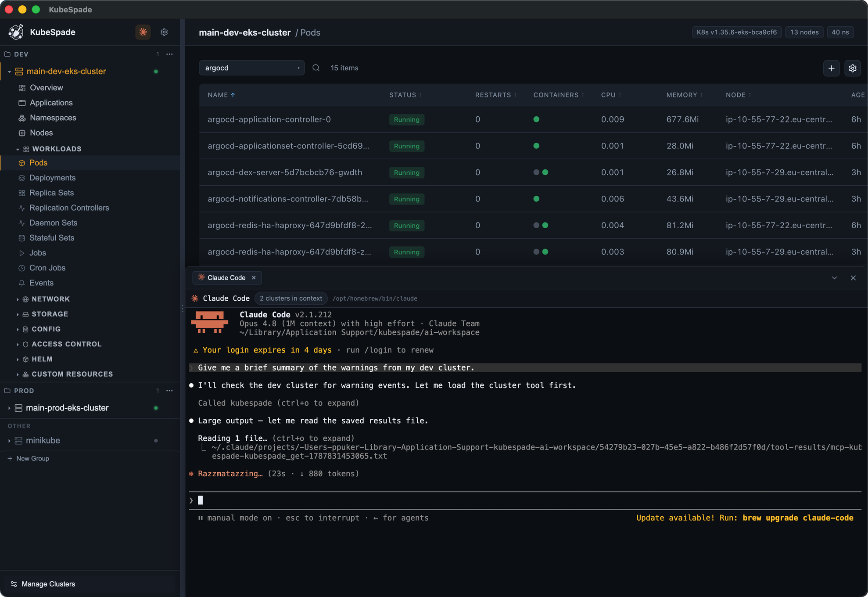
Task: Expand CUSTOM RESOURCES section
Action: (18, 374)
